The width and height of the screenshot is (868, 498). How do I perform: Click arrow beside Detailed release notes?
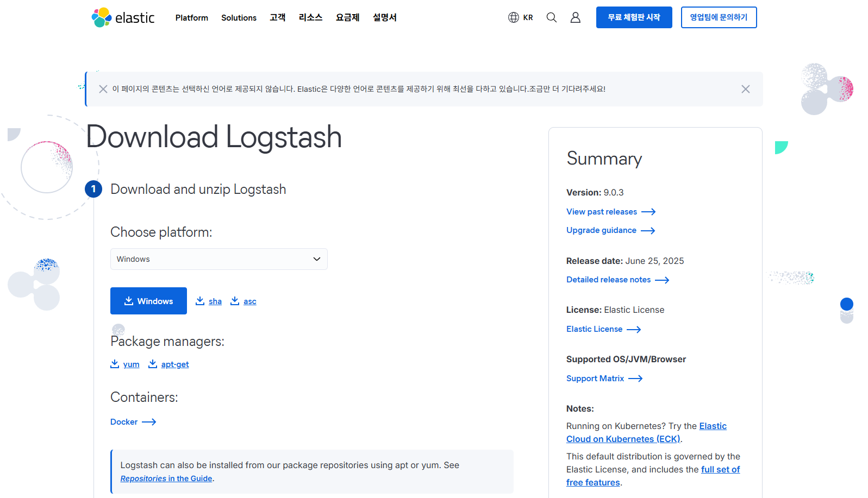tap(662, 280)
